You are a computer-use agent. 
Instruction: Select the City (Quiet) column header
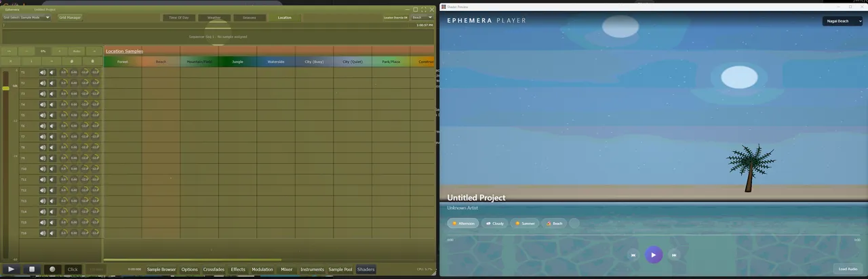[x=353, y=62]
